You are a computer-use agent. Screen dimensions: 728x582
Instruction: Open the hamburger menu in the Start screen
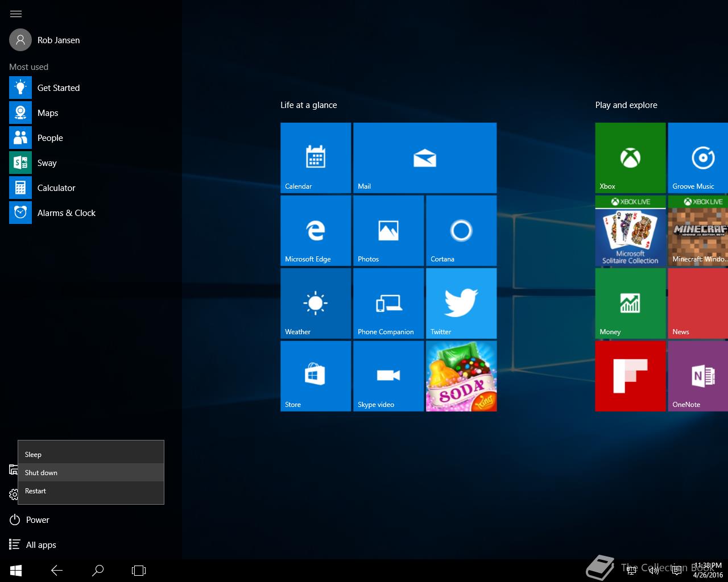(16, 14)
